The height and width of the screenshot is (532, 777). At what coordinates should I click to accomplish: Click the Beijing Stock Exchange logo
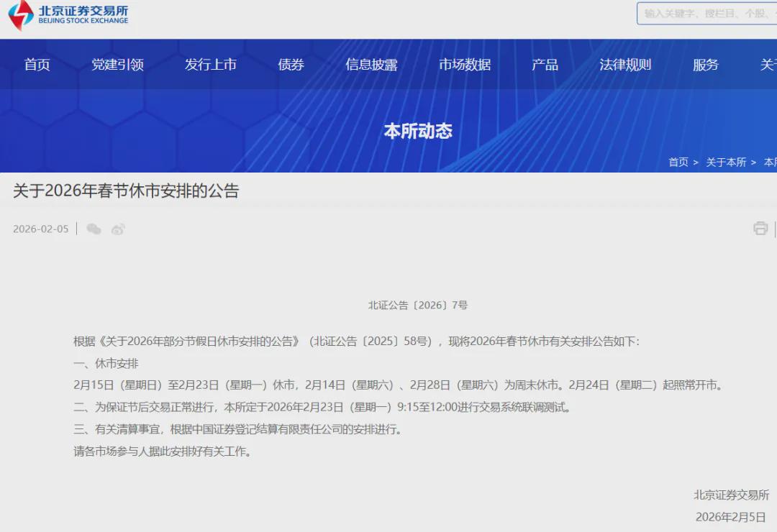click(x=69, y=15)
